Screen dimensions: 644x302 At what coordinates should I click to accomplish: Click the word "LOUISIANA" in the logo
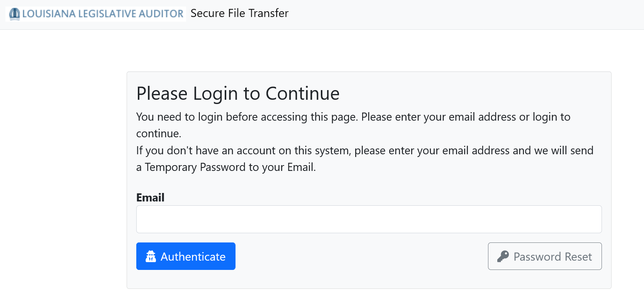49,14
